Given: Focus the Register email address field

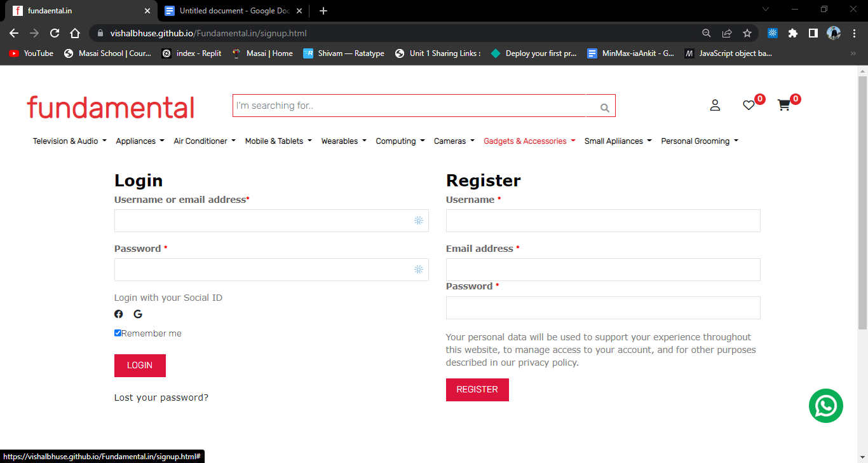Looking at the screenshot, I should pos(603,270).
